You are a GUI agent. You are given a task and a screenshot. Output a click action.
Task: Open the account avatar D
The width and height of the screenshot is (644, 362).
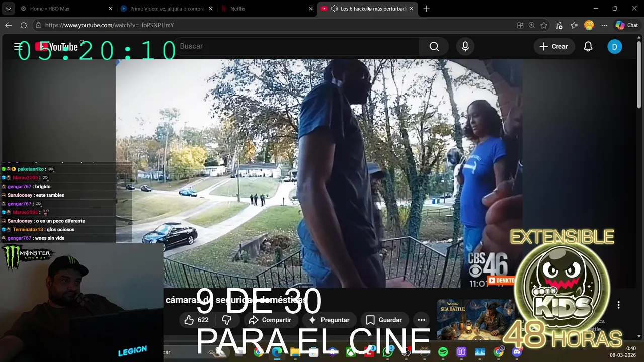(x=614, y=47)
